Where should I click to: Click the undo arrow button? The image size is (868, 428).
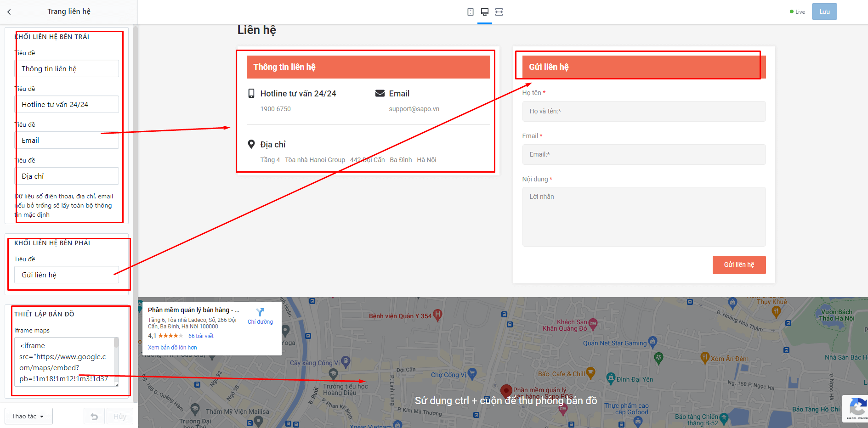click(94, 417)
